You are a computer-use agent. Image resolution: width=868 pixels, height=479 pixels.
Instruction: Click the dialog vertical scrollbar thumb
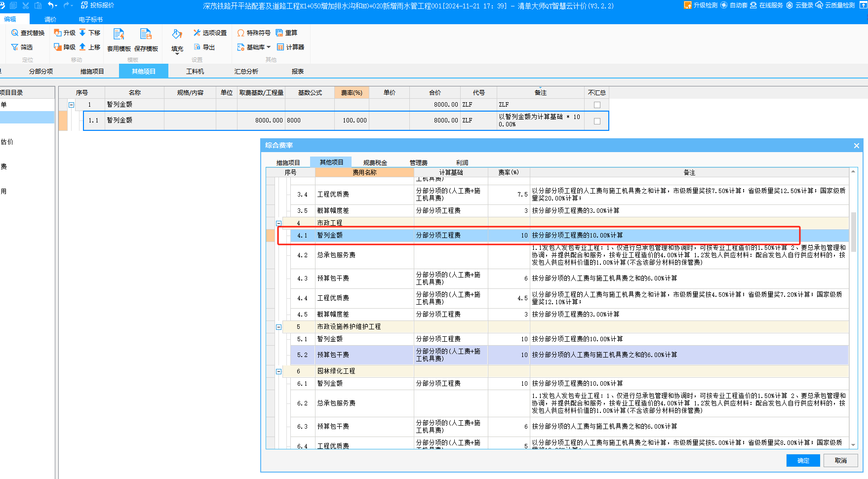[x=853, y=232]
